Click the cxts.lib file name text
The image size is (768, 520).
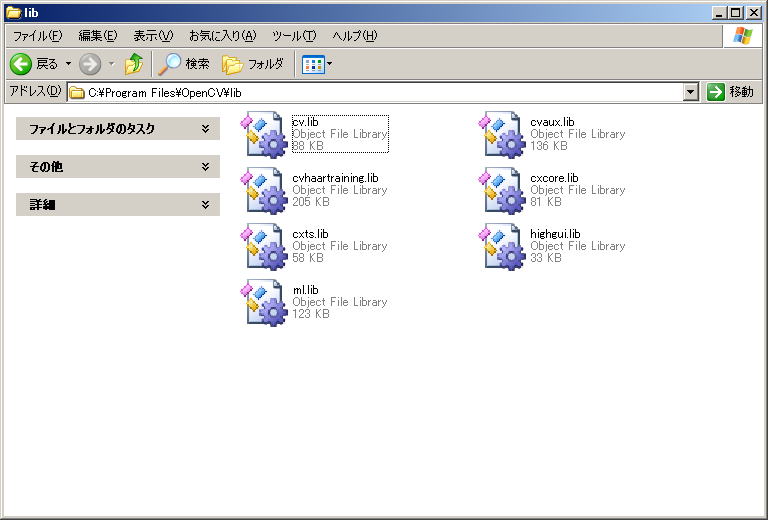[x=310, y=234]
